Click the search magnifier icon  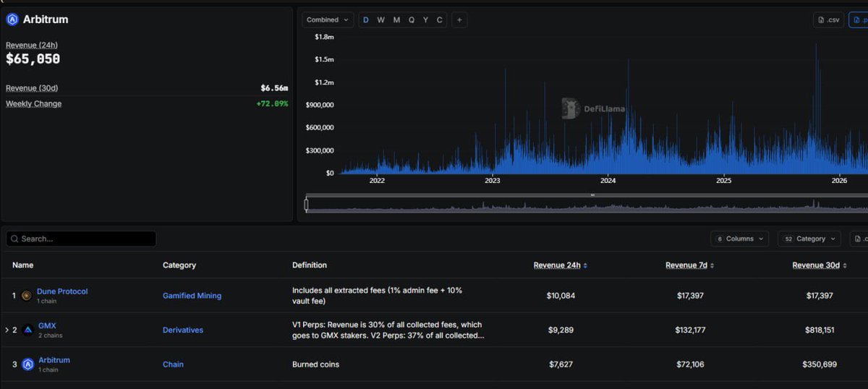coord(14,239)
